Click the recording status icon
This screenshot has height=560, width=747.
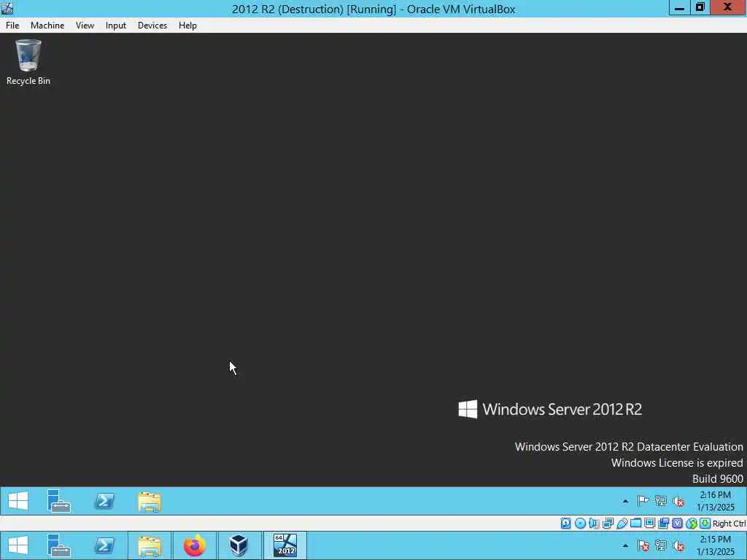664,524
